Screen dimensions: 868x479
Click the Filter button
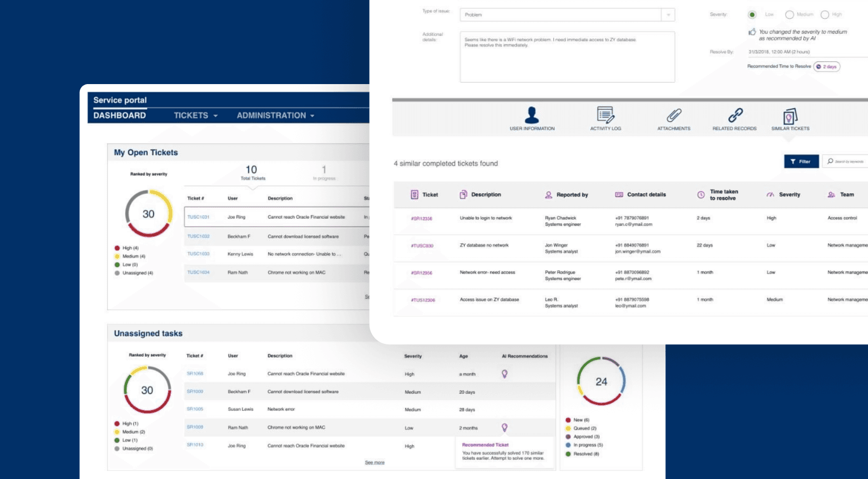801,161
